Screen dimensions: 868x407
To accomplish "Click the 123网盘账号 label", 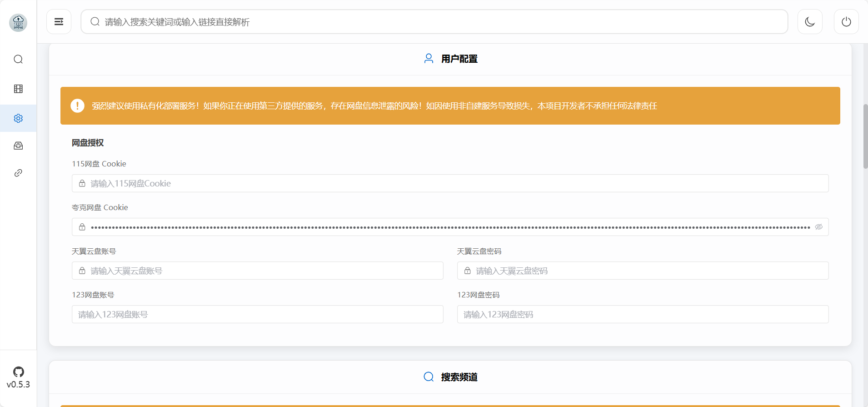I will tap(93, 295).
